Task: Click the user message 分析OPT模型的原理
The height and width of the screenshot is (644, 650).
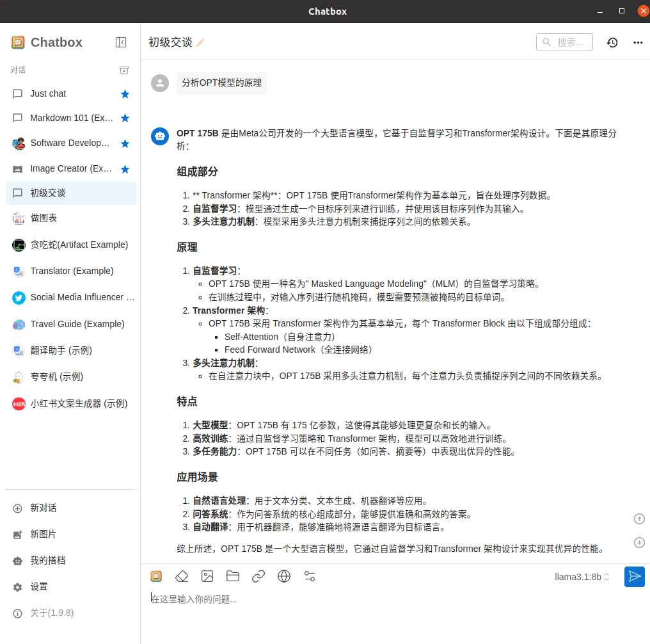Action: coord(222,83)
